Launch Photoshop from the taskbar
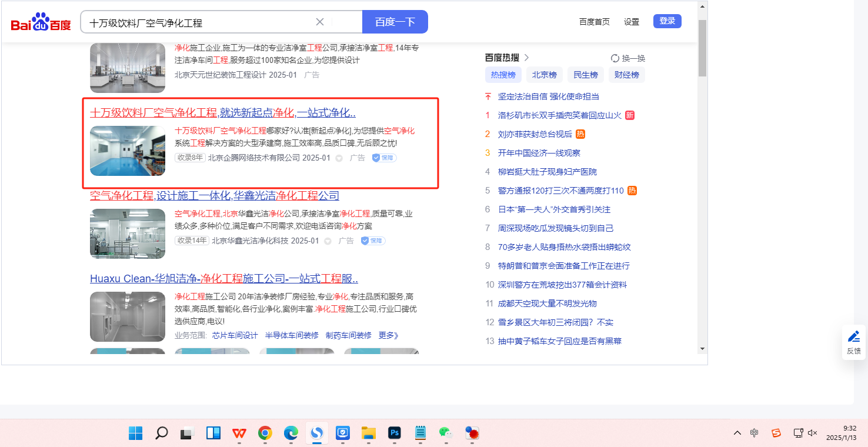Screen dimensions: 868x447 [395, 433]
